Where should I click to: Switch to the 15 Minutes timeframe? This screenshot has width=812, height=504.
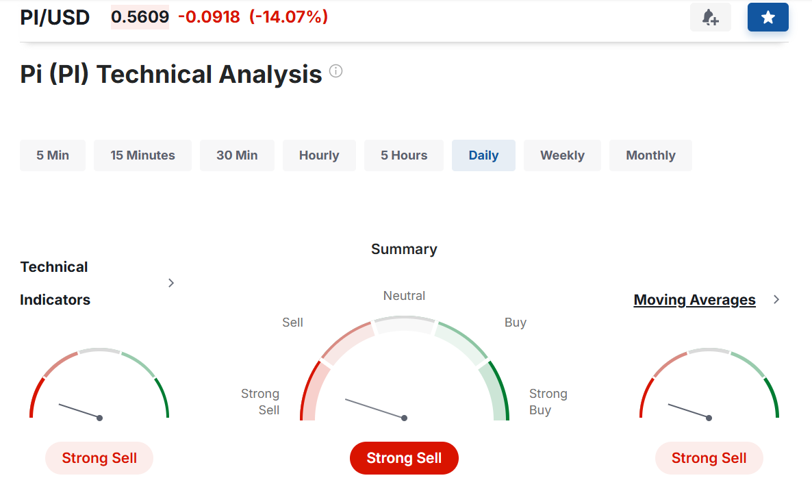coord(142,155)
